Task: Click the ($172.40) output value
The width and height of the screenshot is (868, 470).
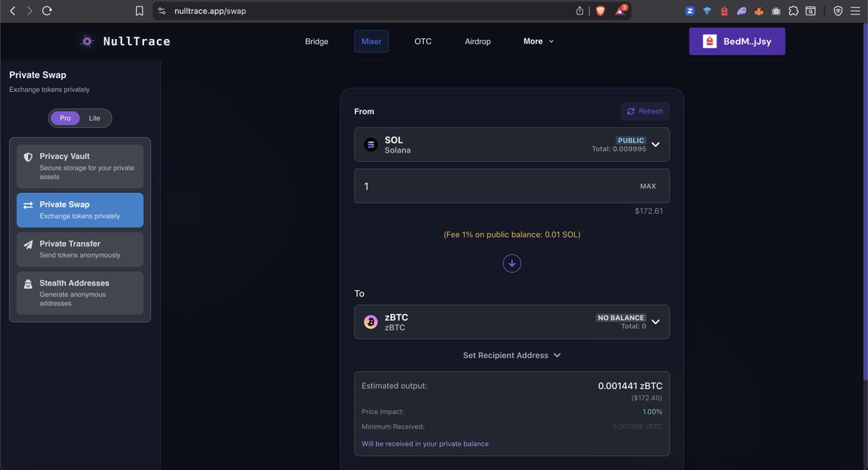Action: pos(645,398)
